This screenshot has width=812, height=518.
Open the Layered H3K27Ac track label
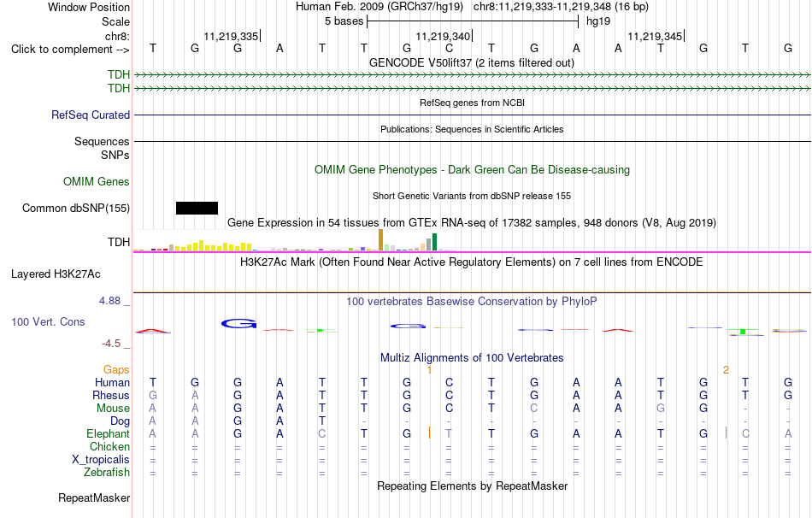coord(56,274)
